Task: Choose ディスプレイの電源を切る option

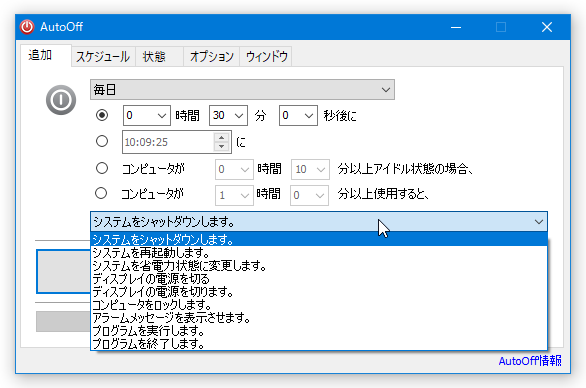Action: [319, 279]
